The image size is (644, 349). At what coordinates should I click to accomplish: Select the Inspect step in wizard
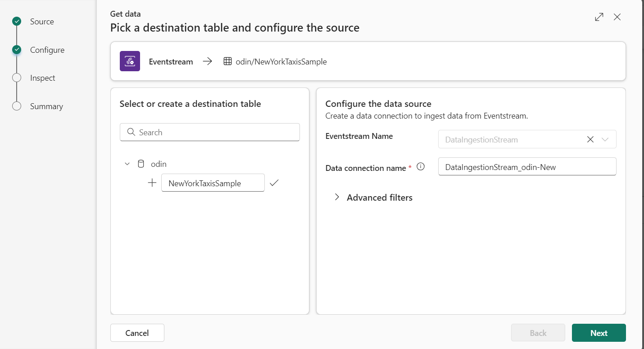click(x=42, y=78)
